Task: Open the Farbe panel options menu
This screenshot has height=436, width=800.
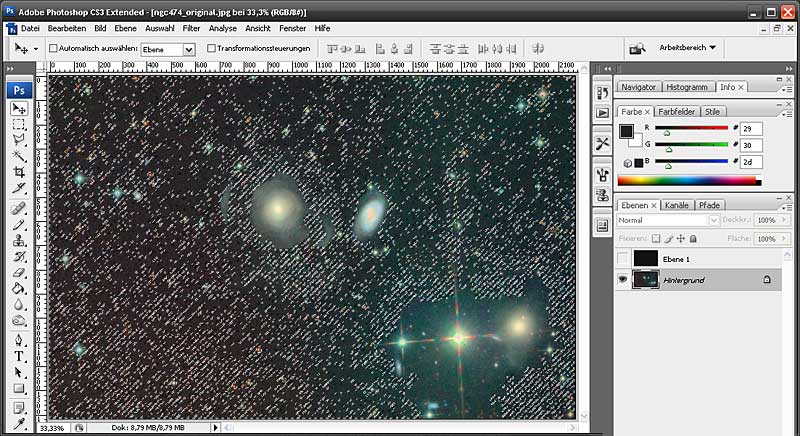Action: pos(788,114)
